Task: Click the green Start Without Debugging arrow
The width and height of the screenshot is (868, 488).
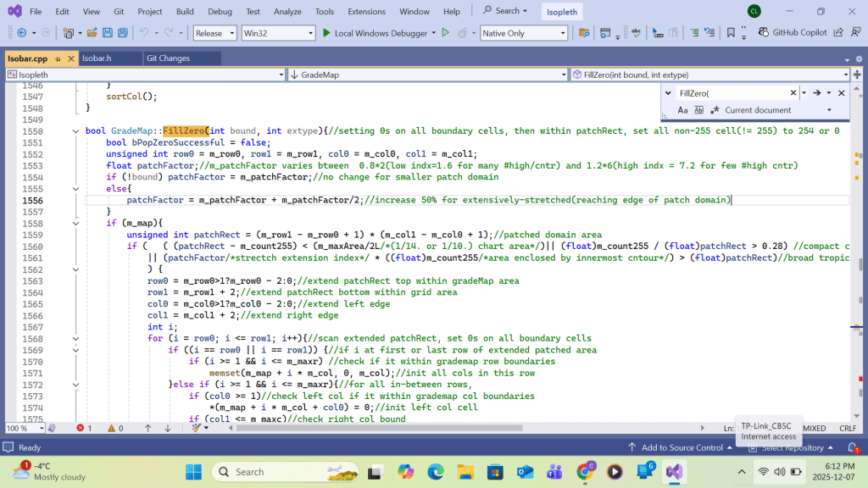Action: pyautogui.click(x=445, y=33)
